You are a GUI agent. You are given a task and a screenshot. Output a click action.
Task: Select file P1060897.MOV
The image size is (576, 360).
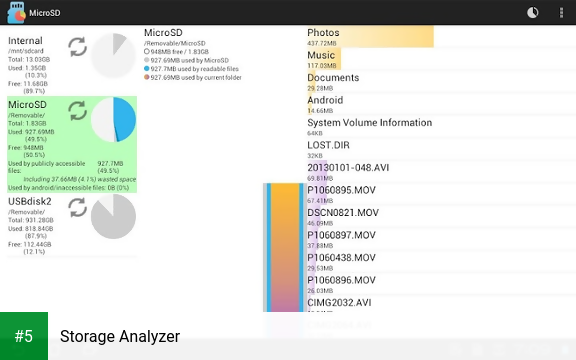click(x=441, y=239)
